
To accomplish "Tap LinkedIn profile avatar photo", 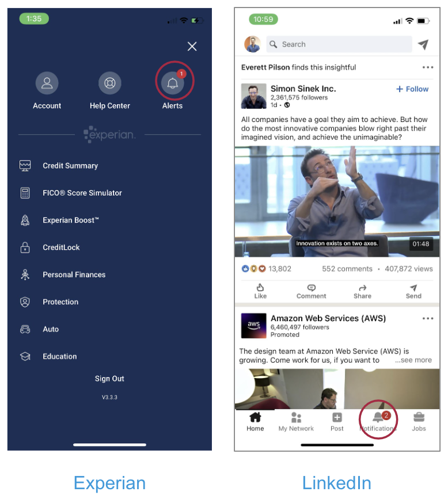I will click(253, 44).
